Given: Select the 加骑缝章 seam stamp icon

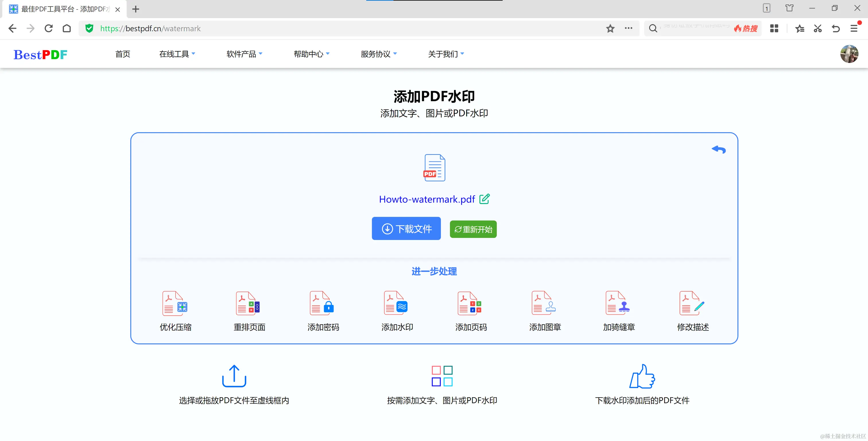Looking at the screenshot, I should 618,303.
